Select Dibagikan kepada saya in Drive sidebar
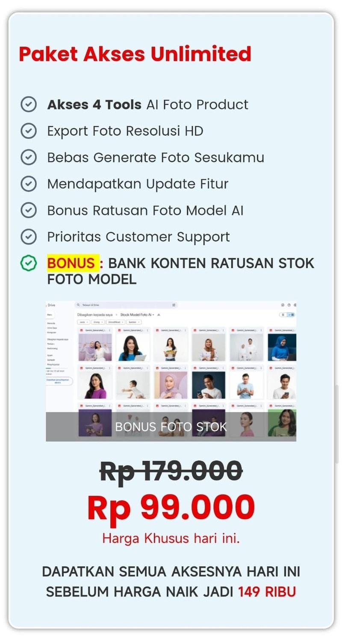Image resolution: width=342 pixels, height=644 pixels. (58, 339)
